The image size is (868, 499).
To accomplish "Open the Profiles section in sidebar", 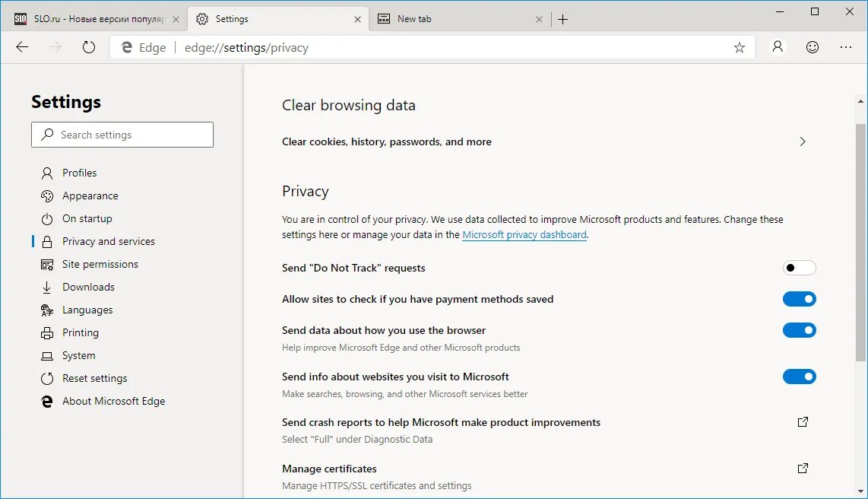I will point(78,173).
